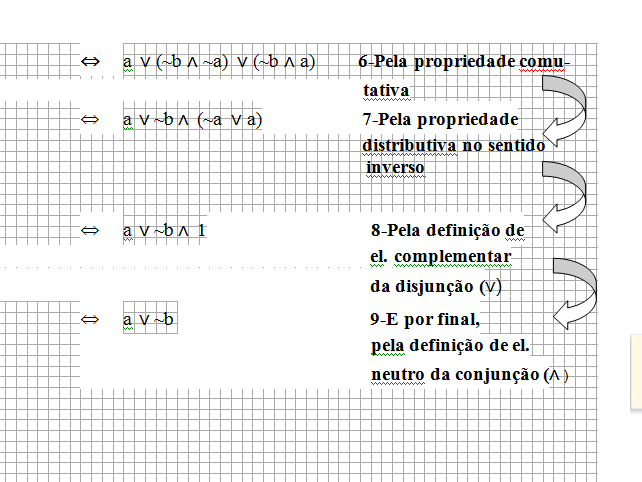Click the formula a ∨ ~b ∧ 1
The image size is (642, 482).
(164, 231)
